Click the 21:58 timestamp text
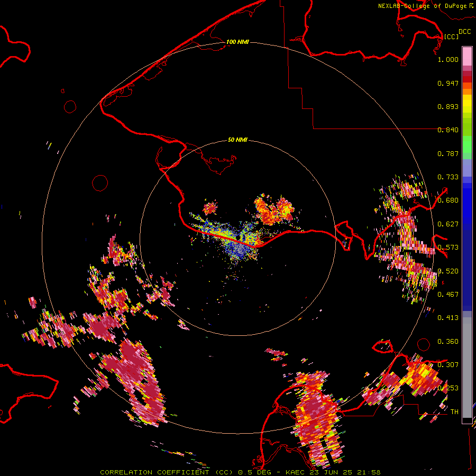 [368, 472]
